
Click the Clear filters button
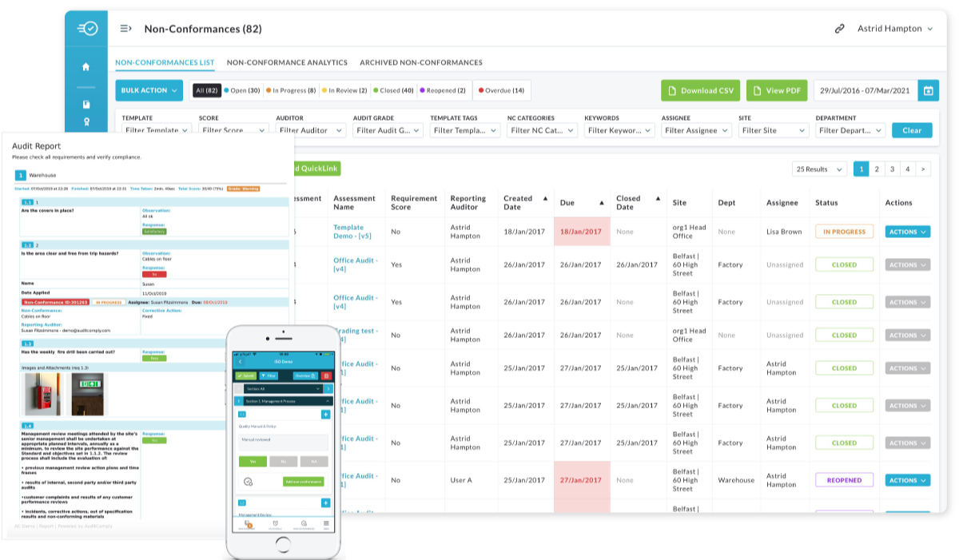click(x=911, y=130)
